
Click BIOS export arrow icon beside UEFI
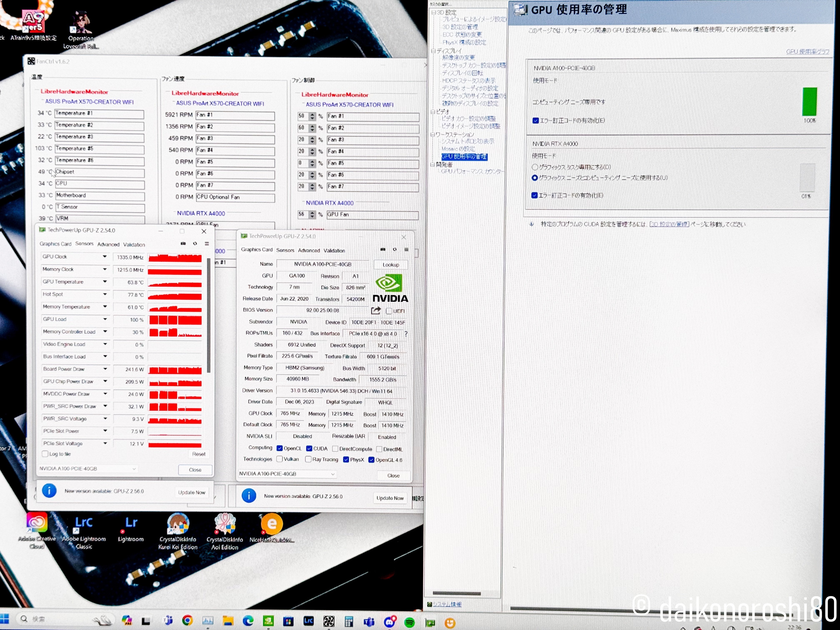point(376,311)
